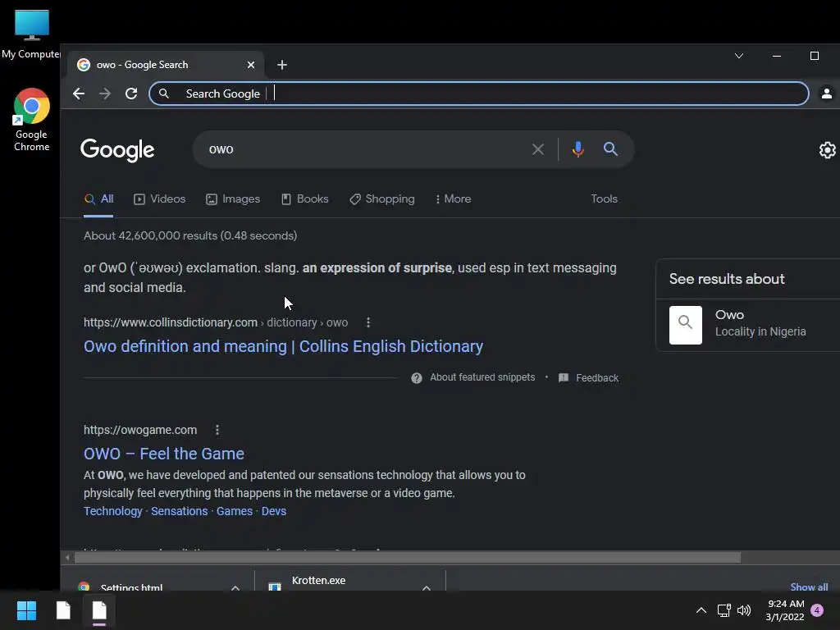Open the Krotten.exe downloaded file

point(318,582)
